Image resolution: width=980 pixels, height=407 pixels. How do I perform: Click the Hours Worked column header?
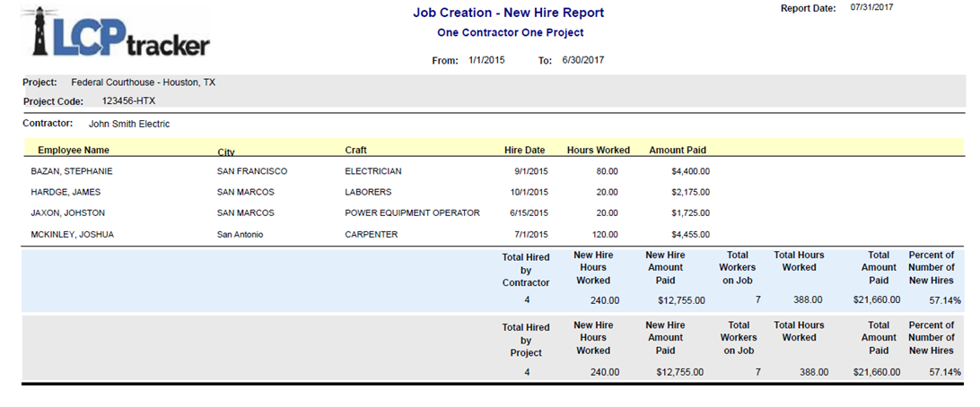(598, 150)
